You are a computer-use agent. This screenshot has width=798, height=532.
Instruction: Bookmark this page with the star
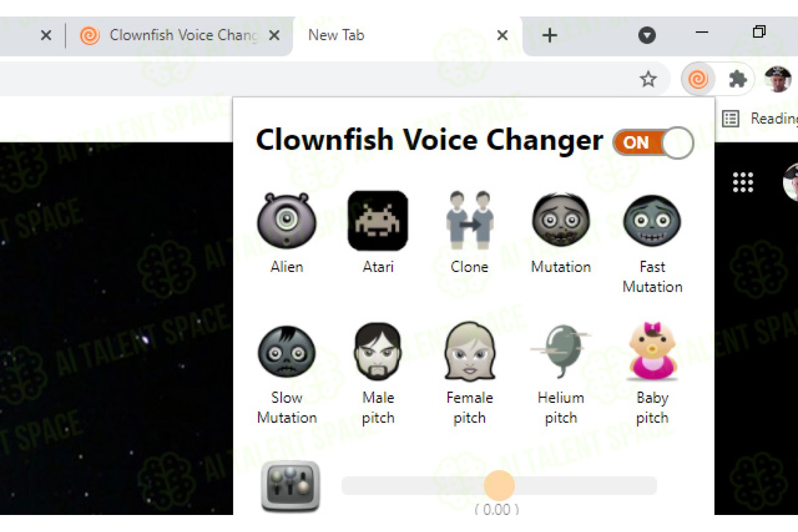point(648,79)
